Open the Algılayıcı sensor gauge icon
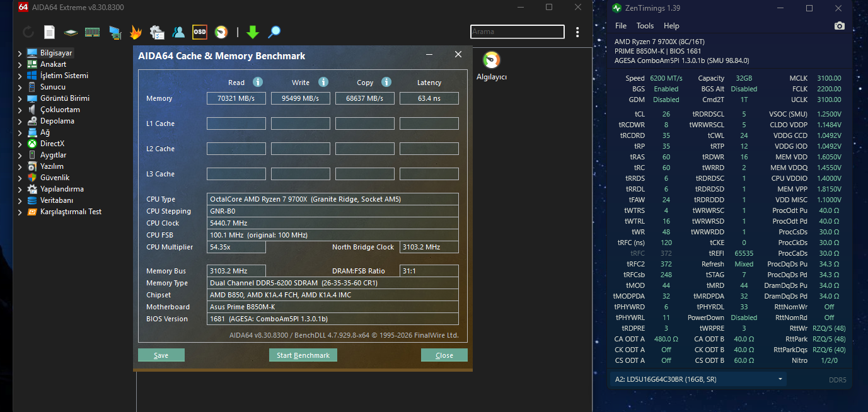 pos(492,60)
